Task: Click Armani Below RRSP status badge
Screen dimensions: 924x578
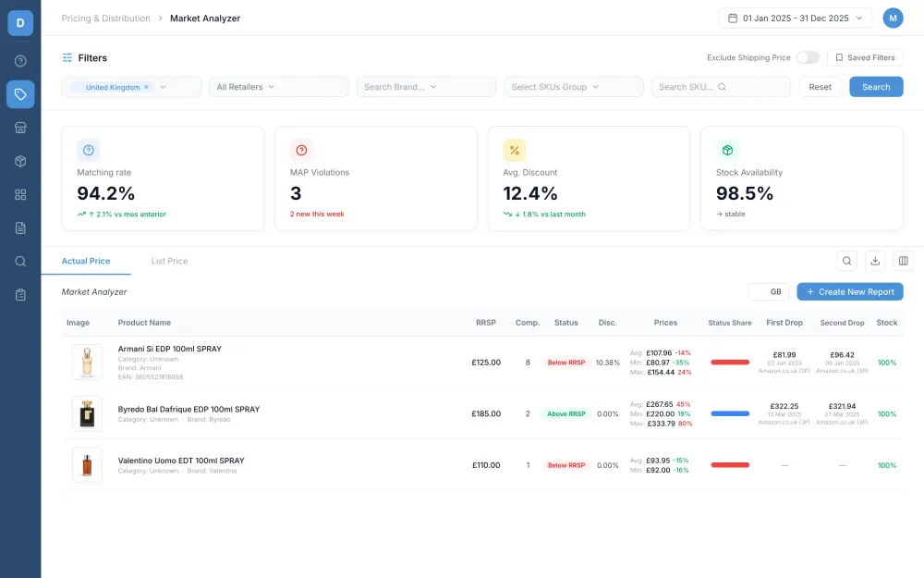Action: coord(565,363)
